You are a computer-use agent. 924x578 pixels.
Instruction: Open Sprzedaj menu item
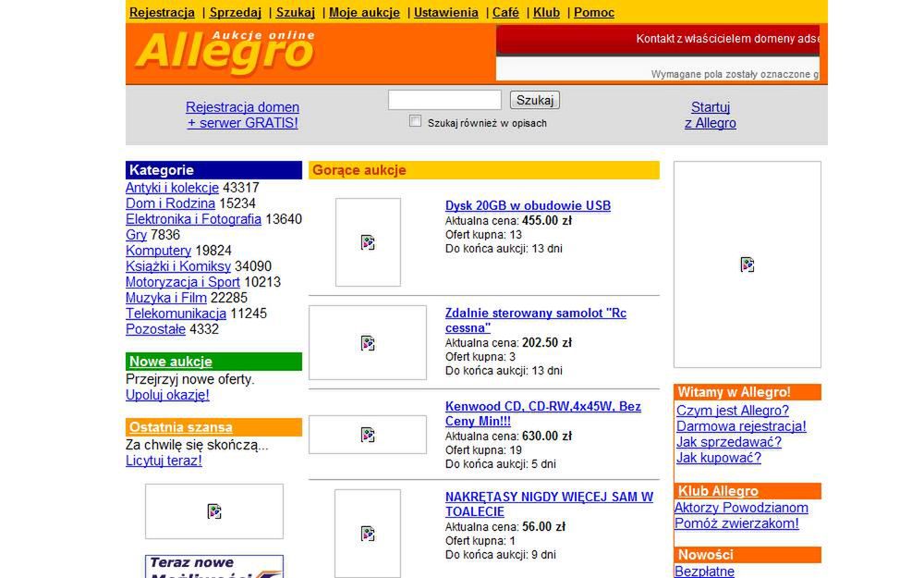coord(235,12)
